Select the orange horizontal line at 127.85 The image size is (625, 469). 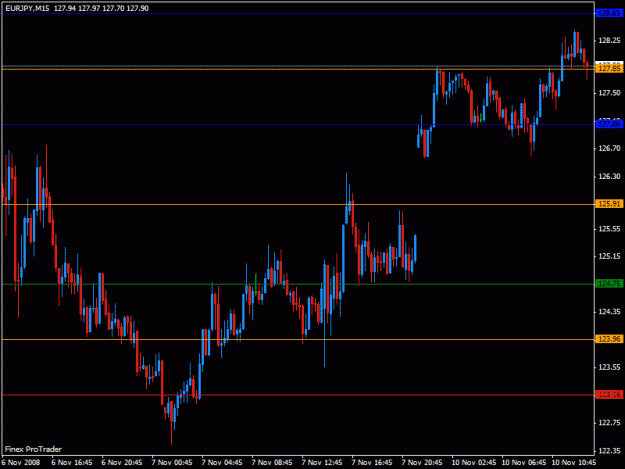[x=298, y=69]
